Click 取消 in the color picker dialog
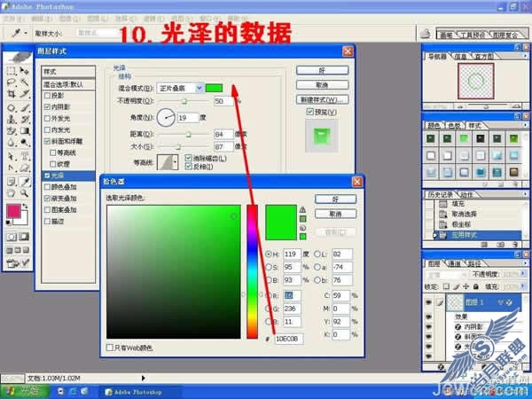Viewport: 532px width, 399px height. [x=335, y=214]
